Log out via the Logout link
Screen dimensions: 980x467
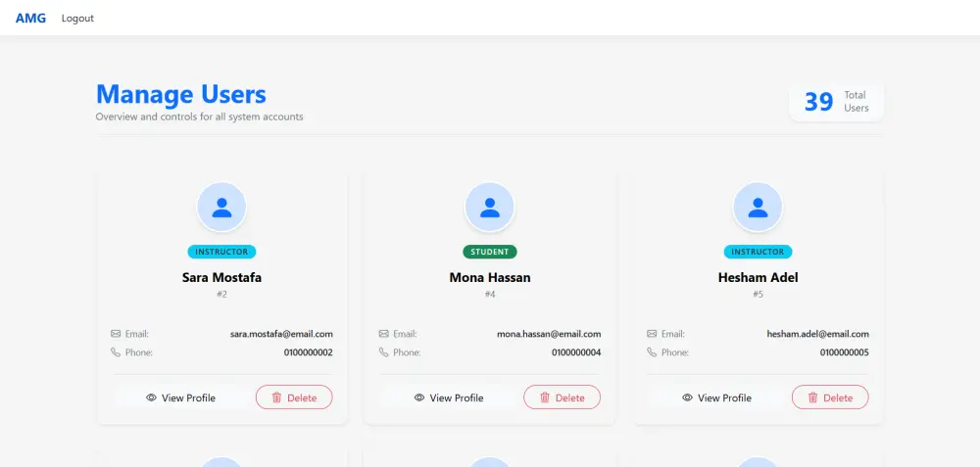pos(77,18)
